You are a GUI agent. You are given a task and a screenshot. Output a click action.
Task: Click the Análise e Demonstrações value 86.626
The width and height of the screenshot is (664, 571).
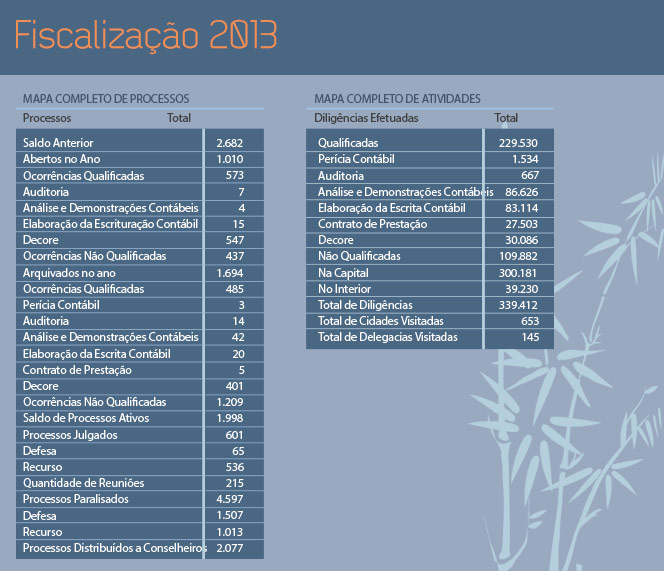click(522, 192)
